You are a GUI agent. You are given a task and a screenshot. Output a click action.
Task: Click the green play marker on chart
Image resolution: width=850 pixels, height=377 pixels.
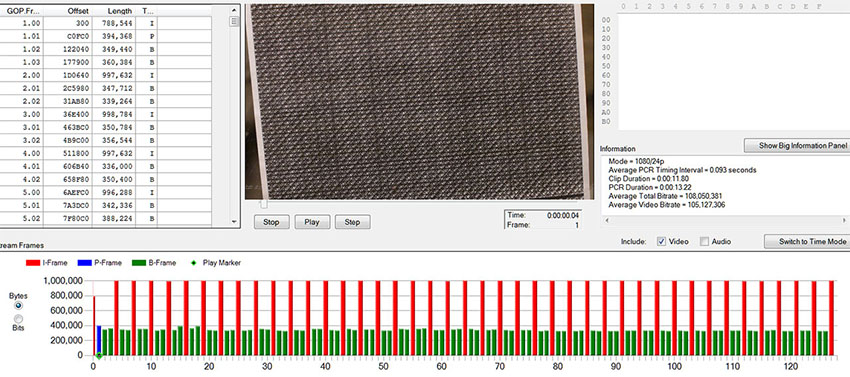[99, 356]
